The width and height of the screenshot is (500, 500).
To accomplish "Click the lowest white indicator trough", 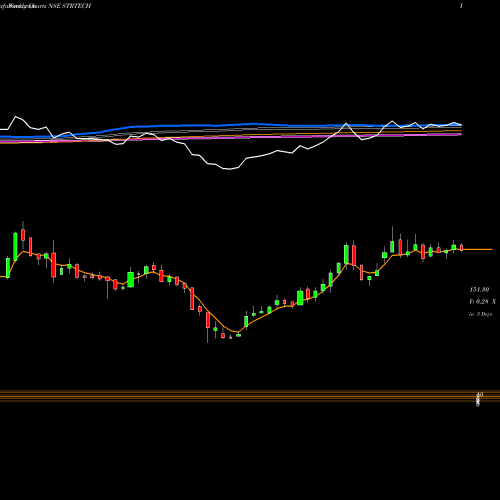I will [x=229, y=169].
